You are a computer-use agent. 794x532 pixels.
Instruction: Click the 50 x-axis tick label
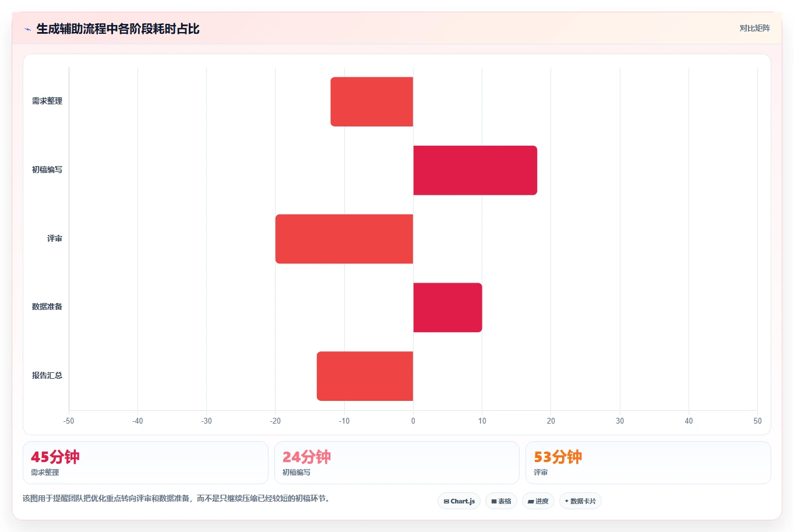point(757,421)
